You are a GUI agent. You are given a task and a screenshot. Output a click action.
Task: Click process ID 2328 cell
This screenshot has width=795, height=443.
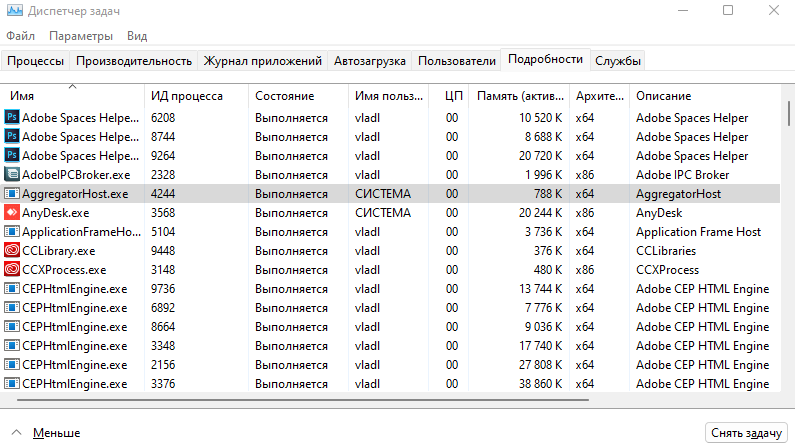[163, 175]
